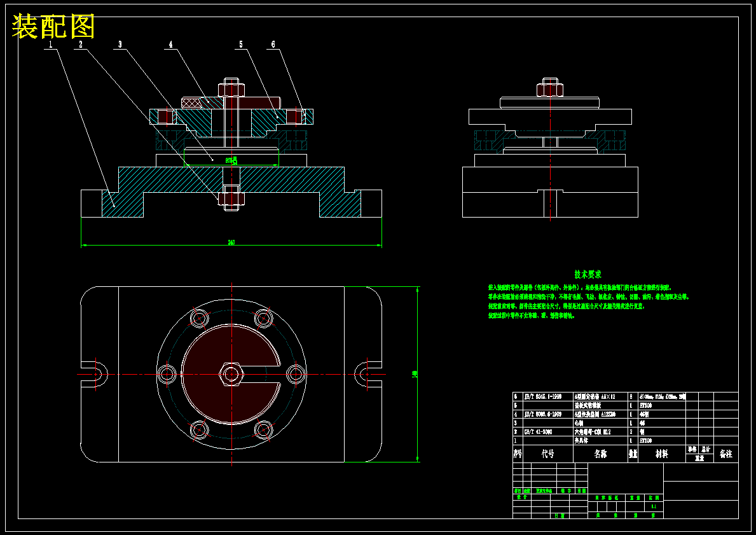Select part balloon number 4
The image size is (756, 535).
[170, 45]
